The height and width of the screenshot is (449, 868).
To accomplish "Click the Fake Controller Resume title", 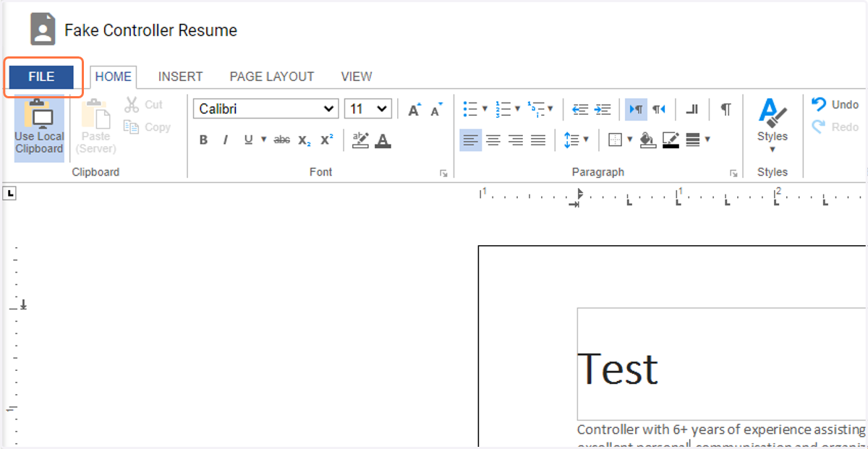I will coord(150,30).
